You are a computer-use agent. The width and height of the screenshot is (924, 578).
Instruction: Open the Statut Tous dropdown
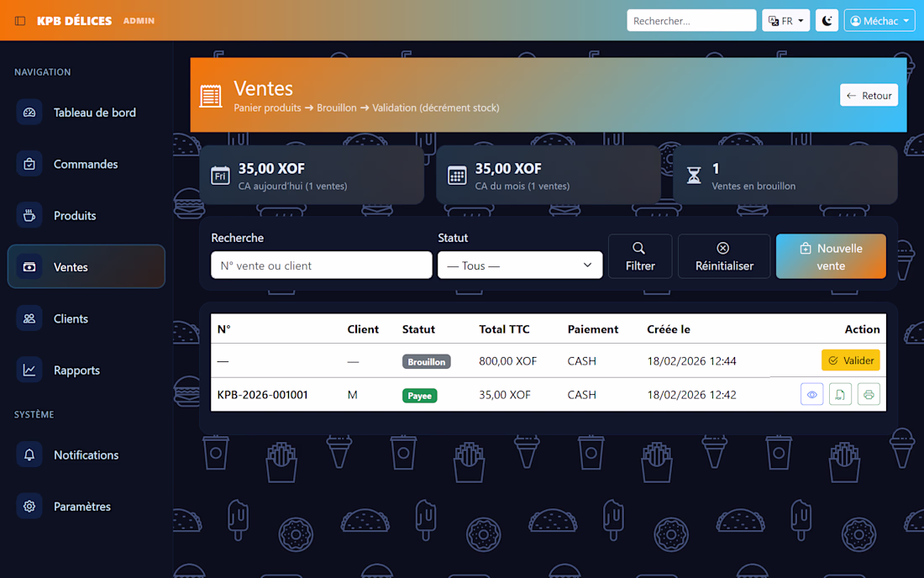coord(520,265)
